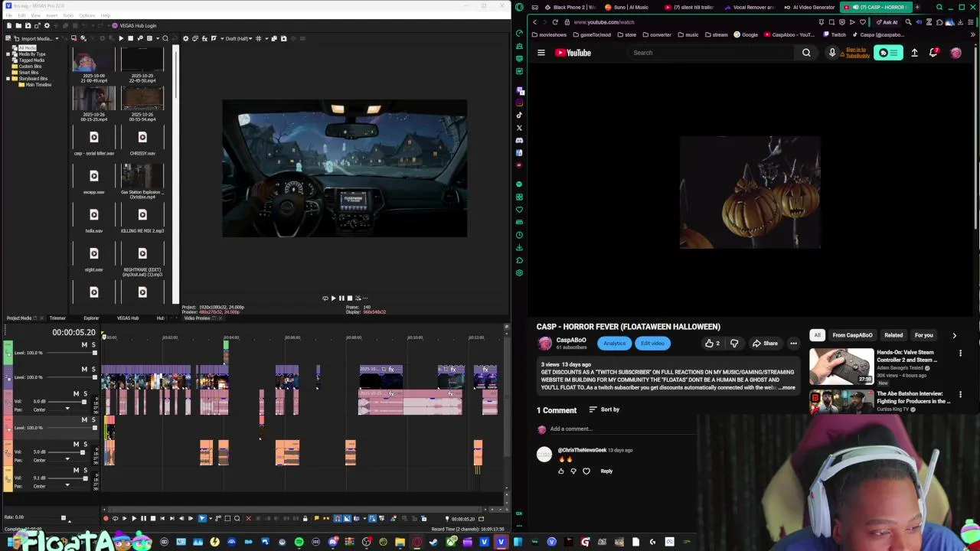Viewport: 980px width, 551px height.
Task: Reply to ChrisTheNewsGeek comment
Action: tap(606, 471)
